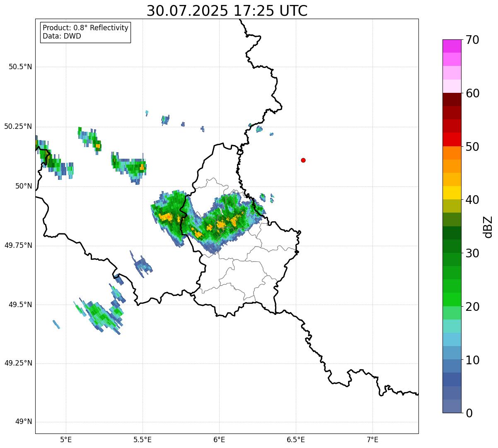Screen dimensions: 498x448
Task: Click the longitude label 5°E
Action: coord(66,440)
